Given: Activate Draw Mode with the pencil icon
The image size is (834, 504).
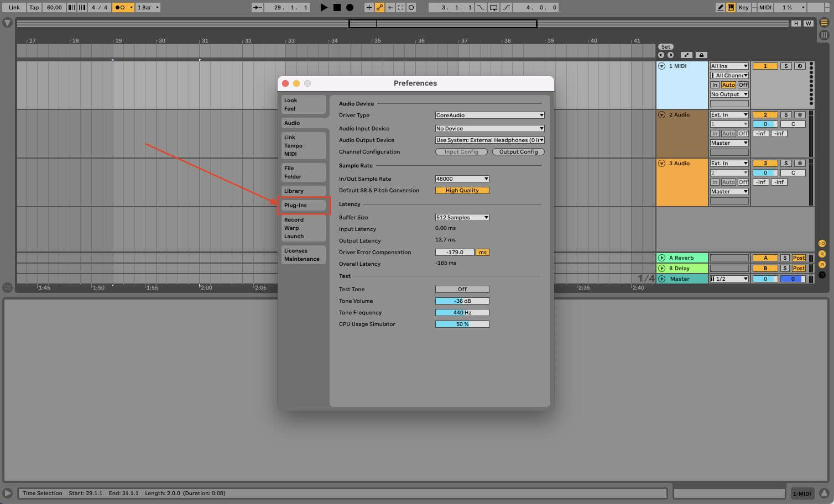Looking at the screenshot, I should pyautogui.click(x=720, y=7).
